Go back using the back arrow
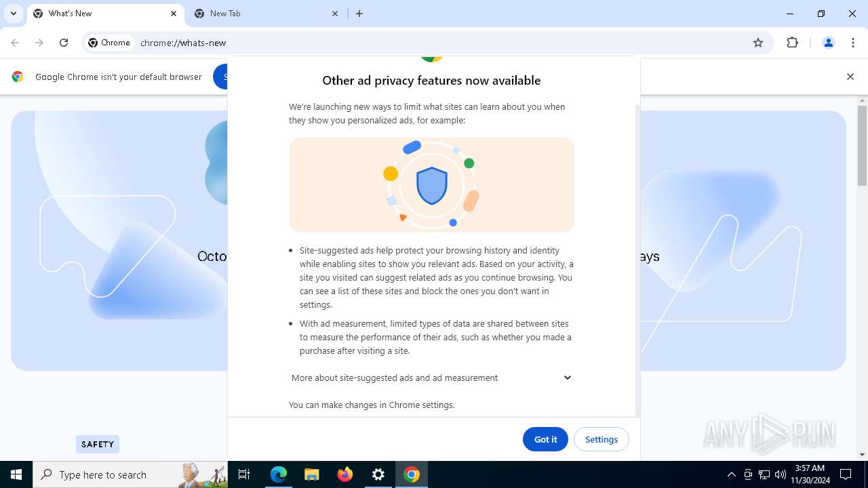Screen dimensions: 868x488 pos(15,43)
